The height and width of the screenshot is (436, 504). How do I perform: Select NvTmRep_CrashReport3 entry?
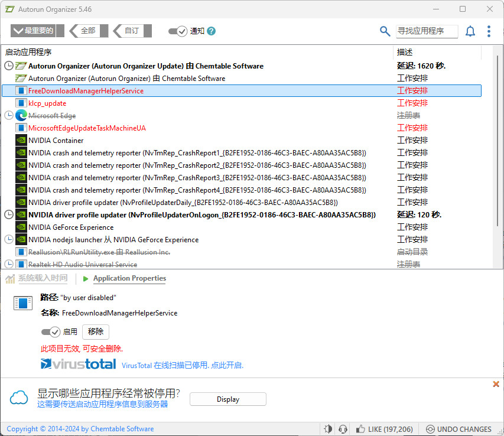pyautogui.click(x=242, y=178)
